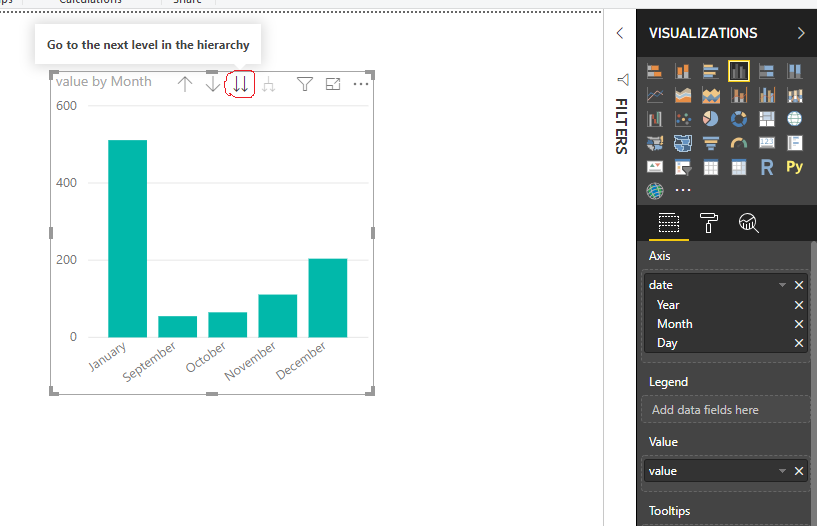Pick the Line chart visualization
Screen dimensions: 817x526
click(x=655, y=95)
